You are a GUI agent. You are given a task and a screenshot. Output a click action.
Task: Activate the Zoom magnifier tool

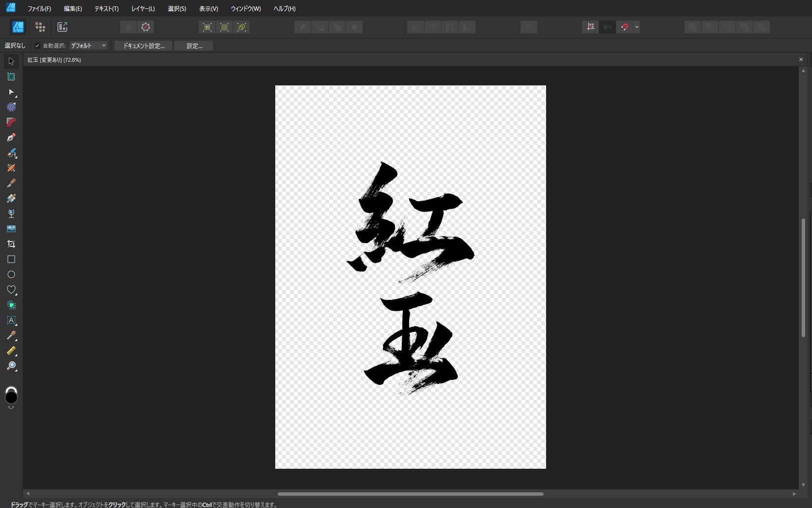(11, 366)
